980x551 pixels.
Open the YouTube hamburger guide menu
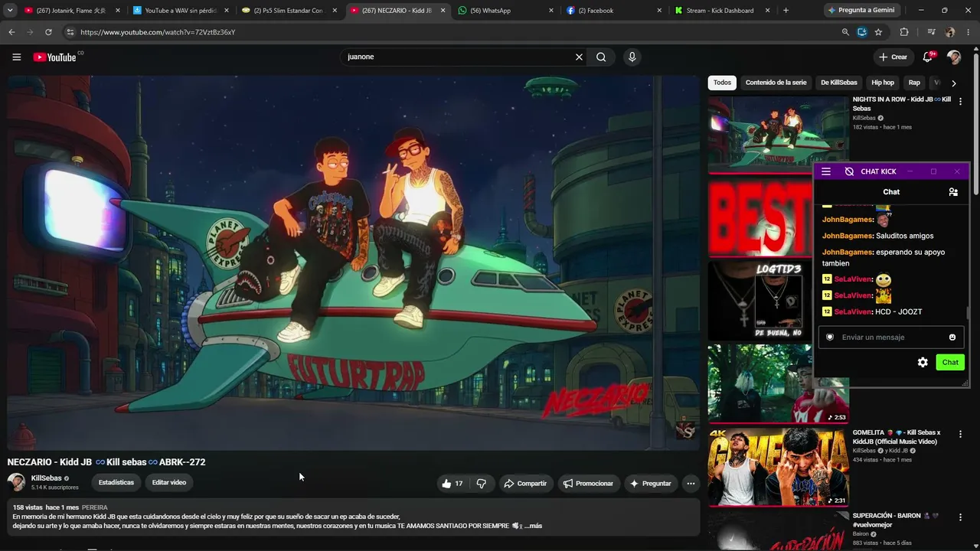16,57
